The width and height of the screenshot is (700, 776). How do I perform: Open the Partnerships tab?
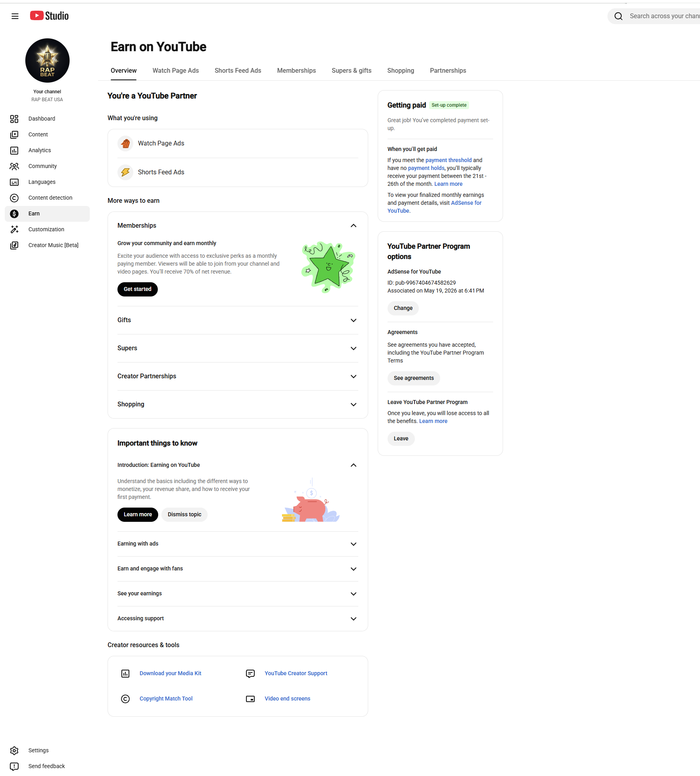[448, 71]
